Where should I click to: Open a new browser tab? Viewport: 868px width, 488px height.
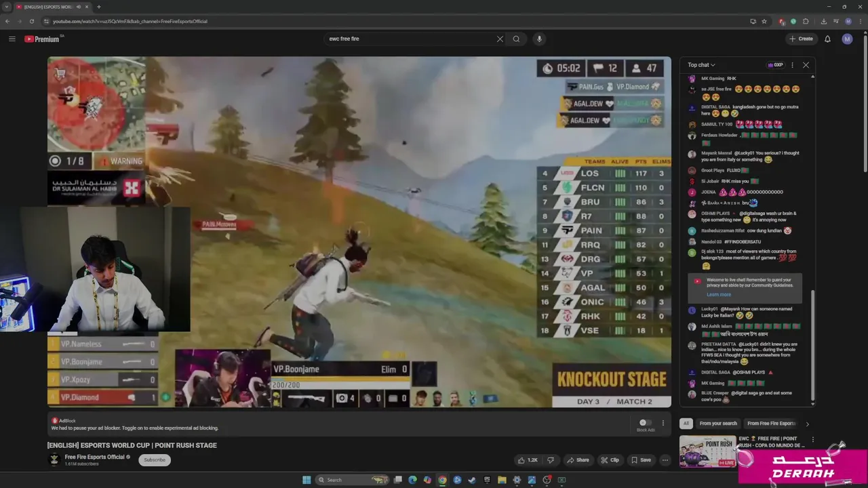pyautogui.click(x=98, y=7)
